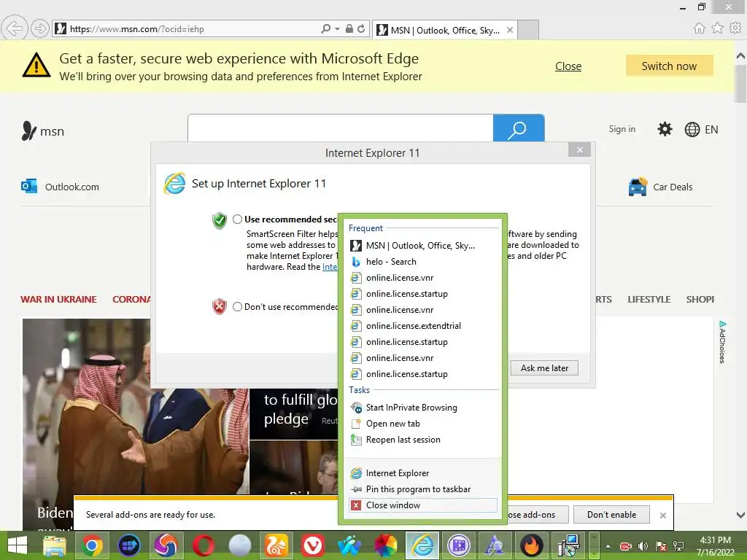Viewport: 747px width, 560px height.
Task: Click the Internet Explorer taskbar icon
Action: (x=422, y=545)
